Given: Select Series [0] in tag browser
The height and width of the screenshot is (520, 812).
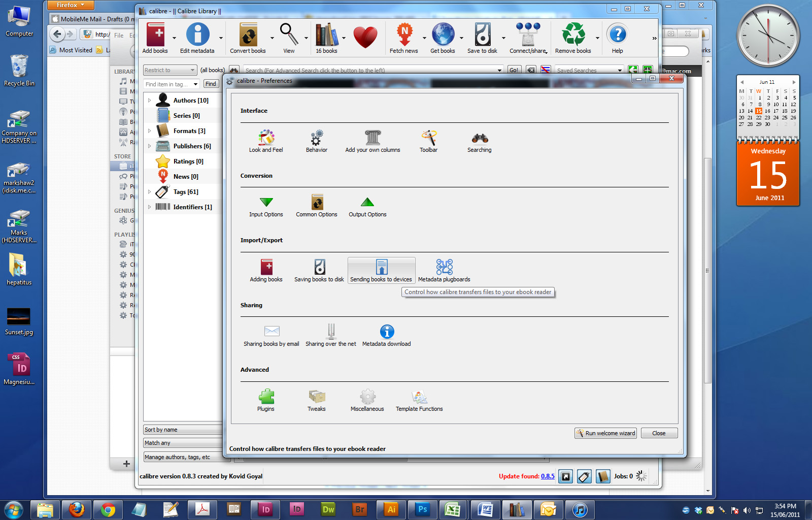Looking at the screenshot, I should [x=186, y=116].
